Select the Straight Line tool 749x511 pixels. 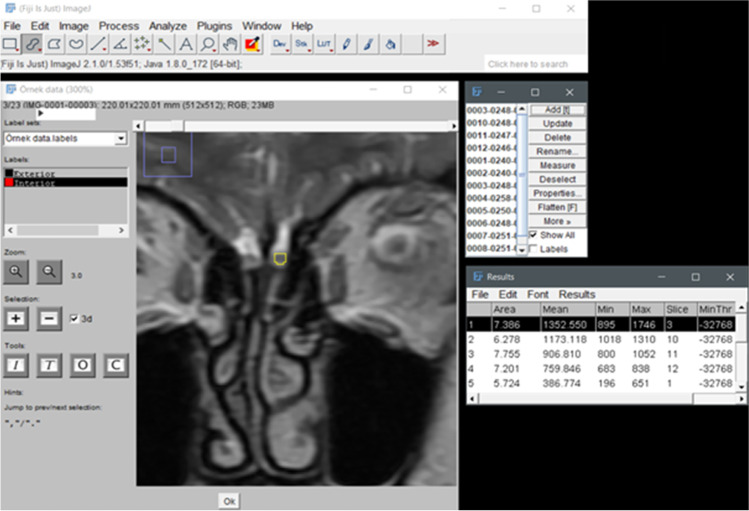98,44
